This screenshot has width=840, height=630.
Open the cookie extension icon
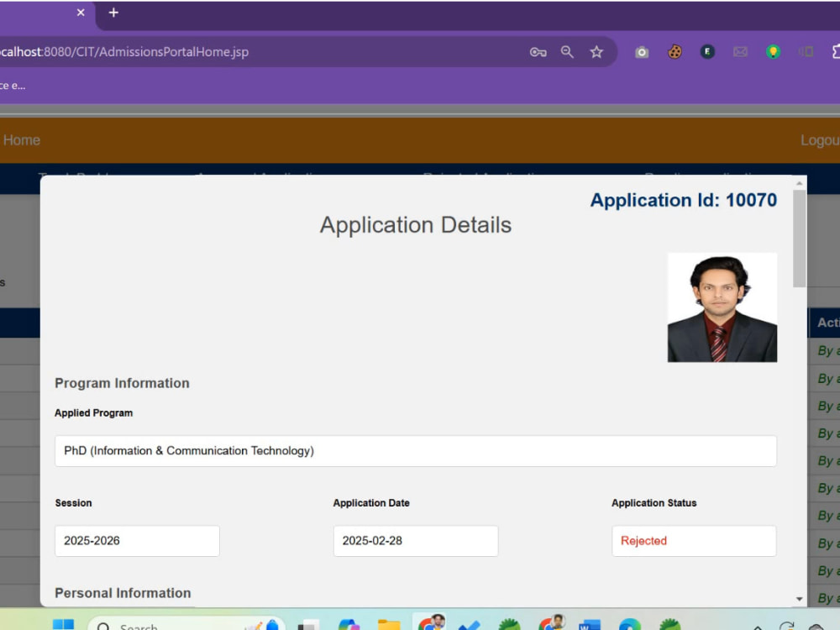click(x=675, y=52)
